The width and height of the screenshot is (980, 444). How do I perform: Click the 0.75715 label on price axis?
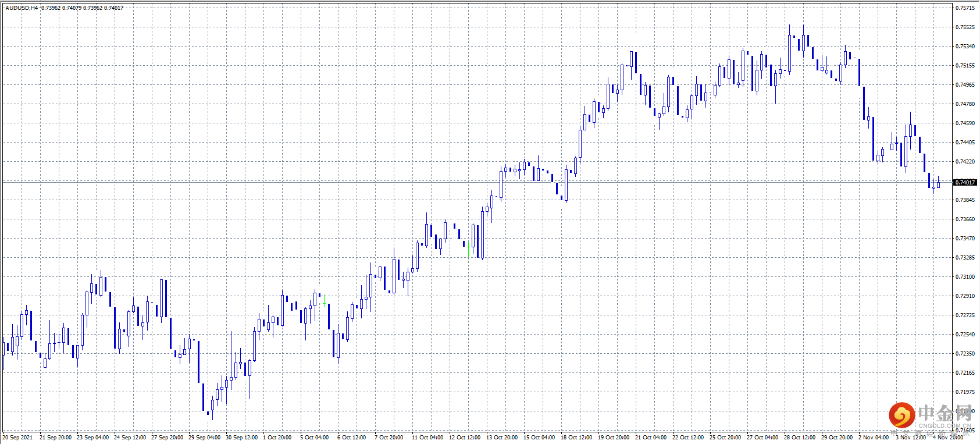click(965, 8)
